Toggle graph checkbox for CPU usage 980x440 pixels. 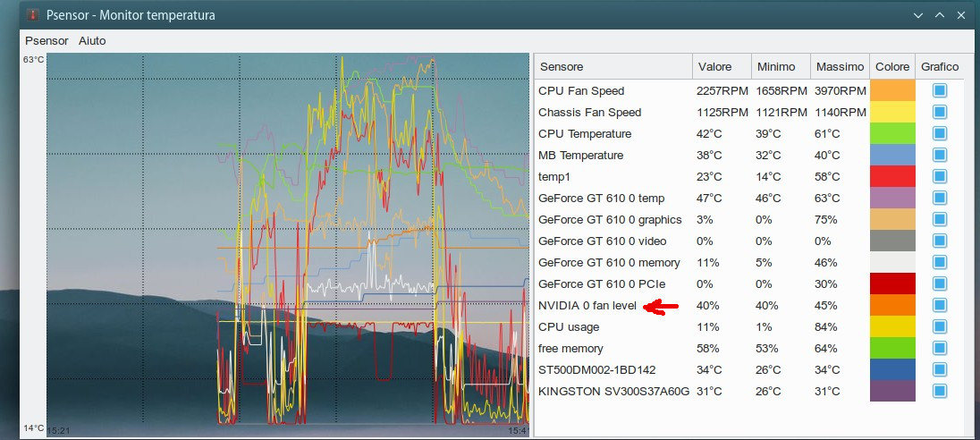(940, 327)
